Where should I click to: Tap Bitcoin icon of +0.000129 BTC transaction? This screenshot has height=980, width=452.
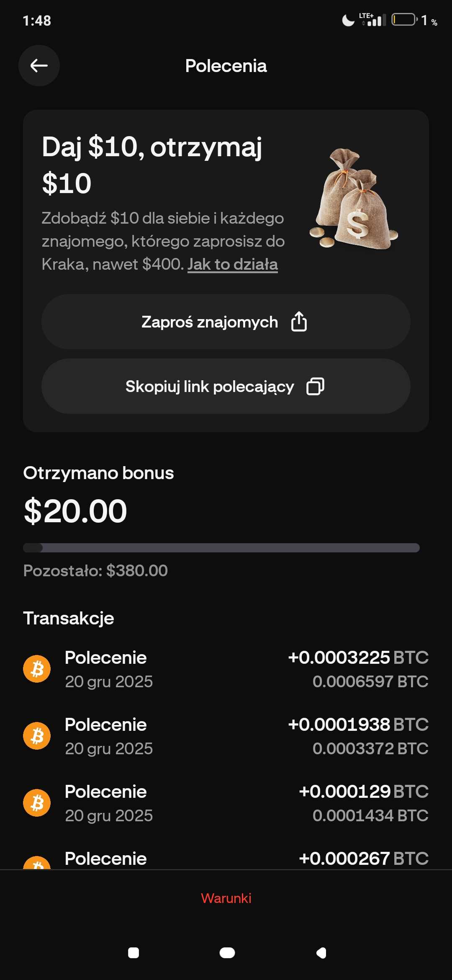click(37, 803)
